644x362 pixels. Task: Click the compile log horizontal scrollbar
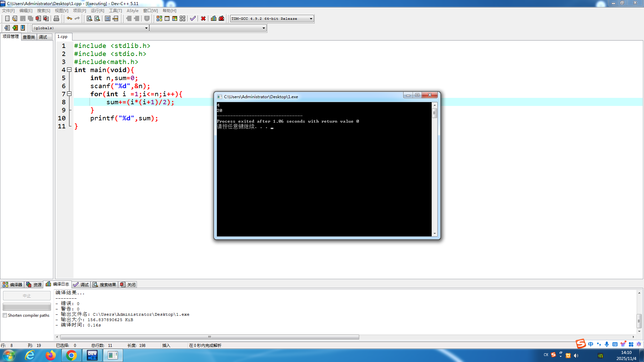pyautogui.click(x=210, y=337)
